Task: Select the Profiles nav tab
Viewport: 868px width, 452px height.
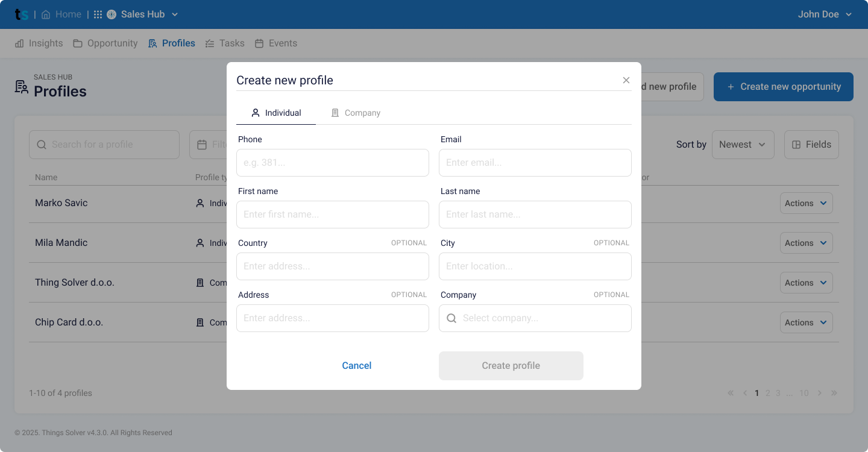Action: coord(172,43)
